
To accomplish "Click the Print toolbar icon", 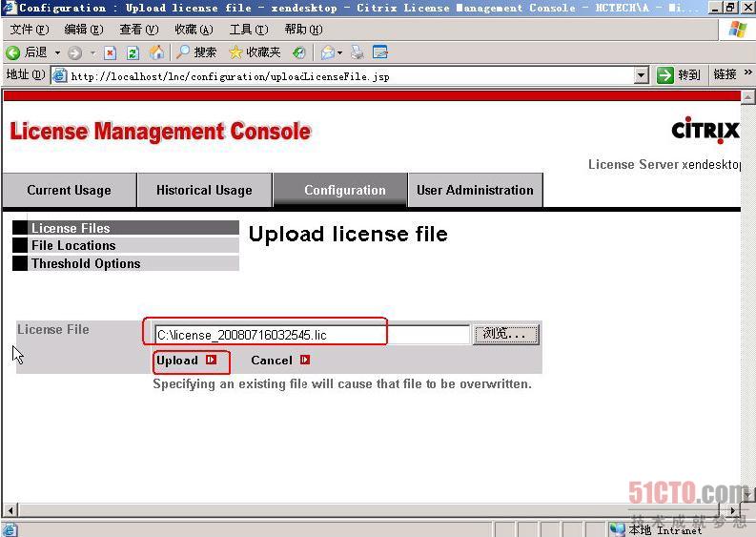I will click(x=358, y=52).
